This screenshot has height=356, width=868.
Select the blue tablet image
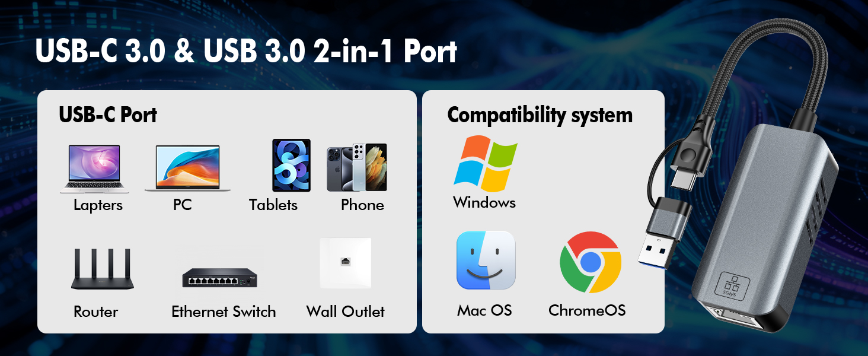coord(291,165)
